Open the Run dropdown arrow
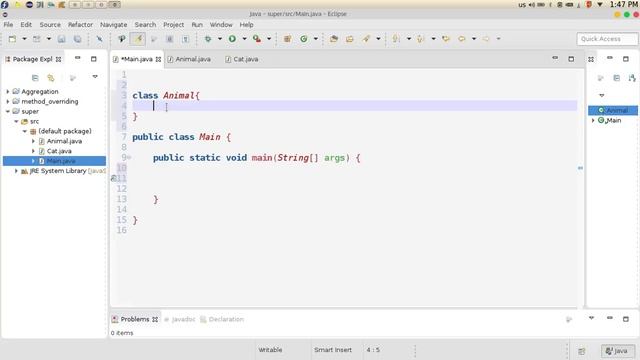Image resolution: width=640 pixels, height=360 pixels. 244,39
